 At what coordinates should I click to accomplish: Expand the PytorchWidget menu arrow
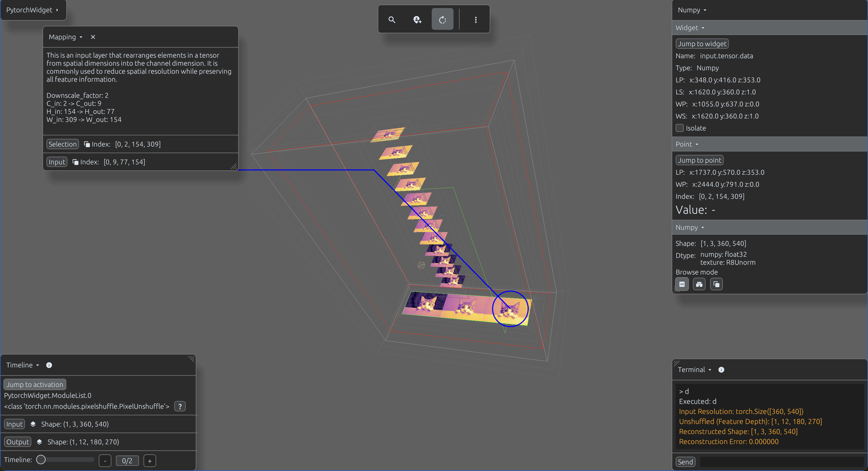coord(57,10)
